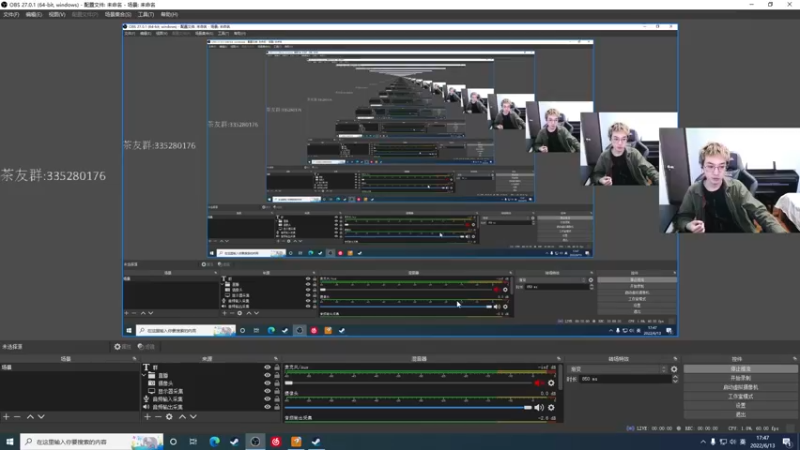Mute the second mixer channel speaker icon
The image size is (800, 450).
coord(539,408)
